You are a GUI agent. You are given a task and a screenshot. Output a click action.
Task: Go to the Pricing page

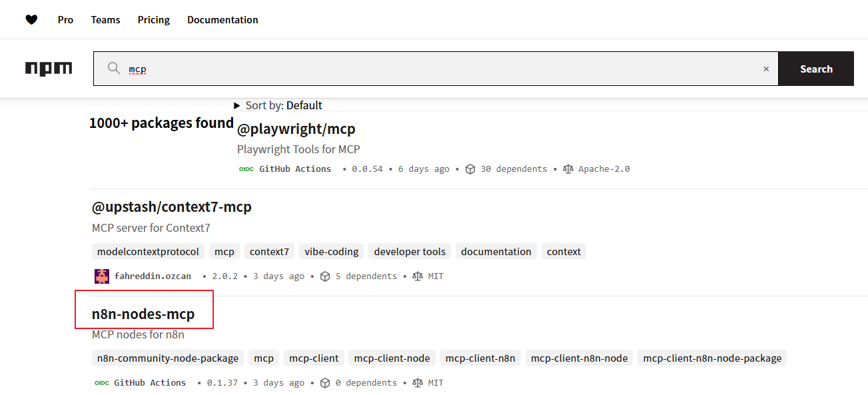tap(154, 20)
